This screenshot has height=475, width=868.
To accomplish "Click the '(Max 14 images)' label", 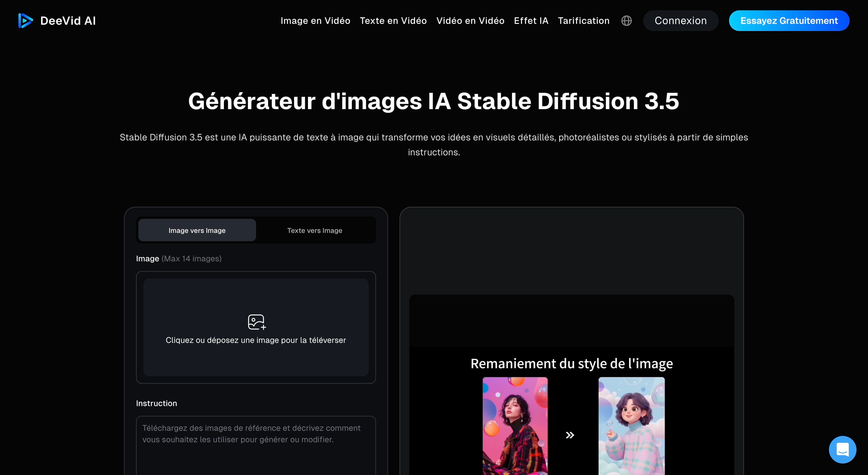I will click(x=191, y=258).
